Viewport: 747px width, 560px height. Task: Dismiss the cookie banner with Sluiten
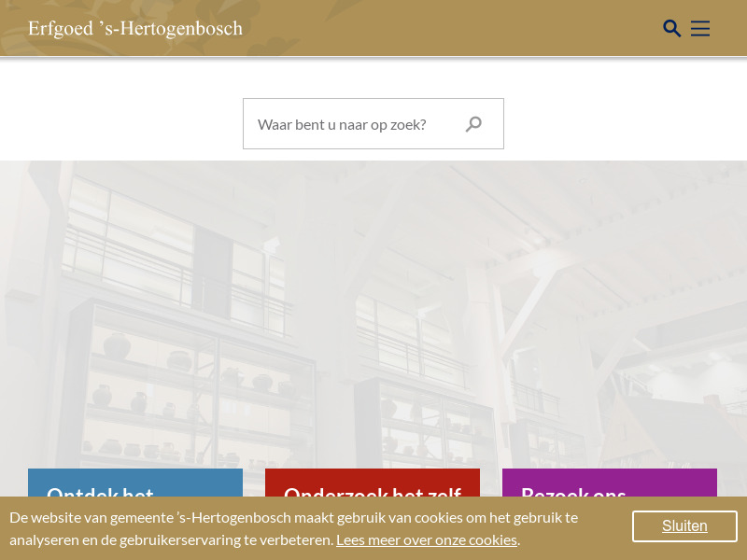[684, 525]
